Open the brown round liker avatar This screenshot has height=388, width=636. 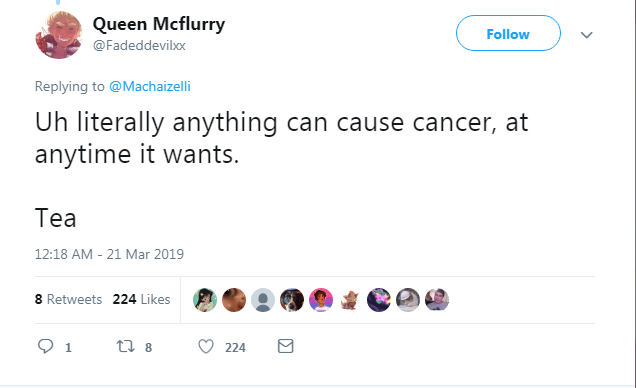234,300
